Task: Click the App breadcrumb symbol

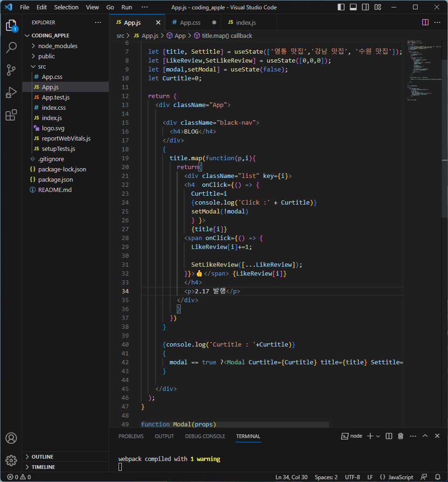Action: click(176, 35)
